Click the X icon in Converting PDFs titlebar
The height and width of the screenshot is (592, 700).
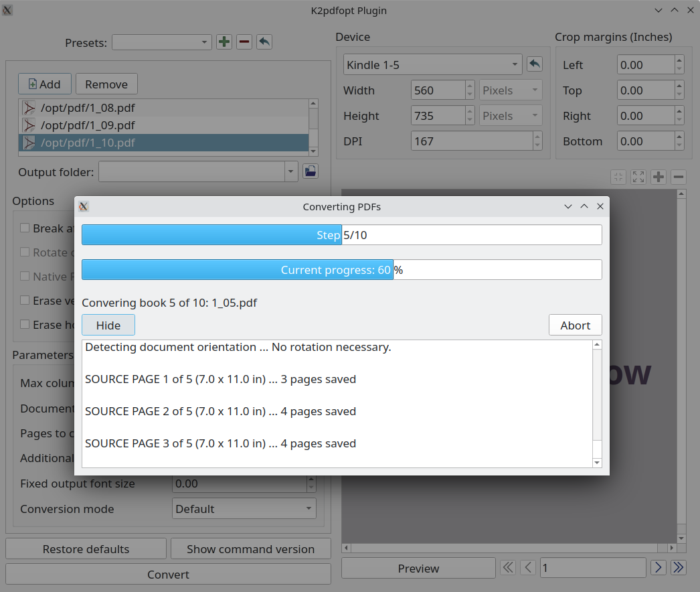pyautogui.click(x=84, y=206)
